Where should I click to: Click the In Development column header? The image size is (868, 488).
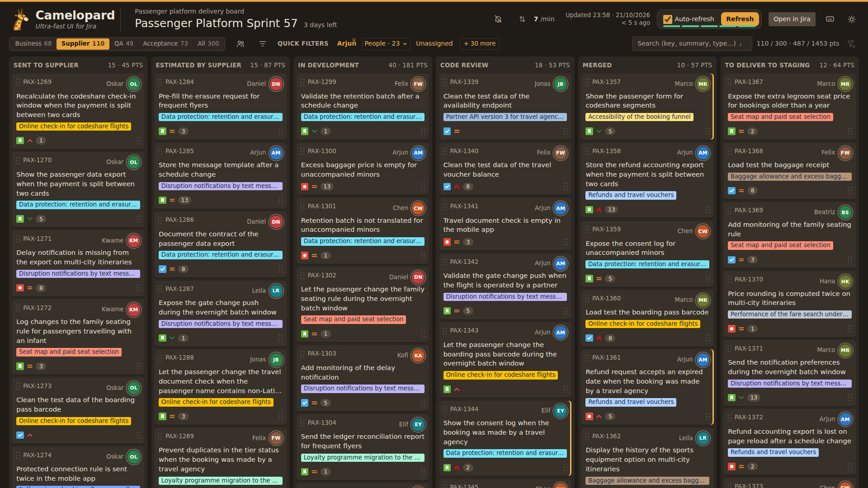click(363, 65)
